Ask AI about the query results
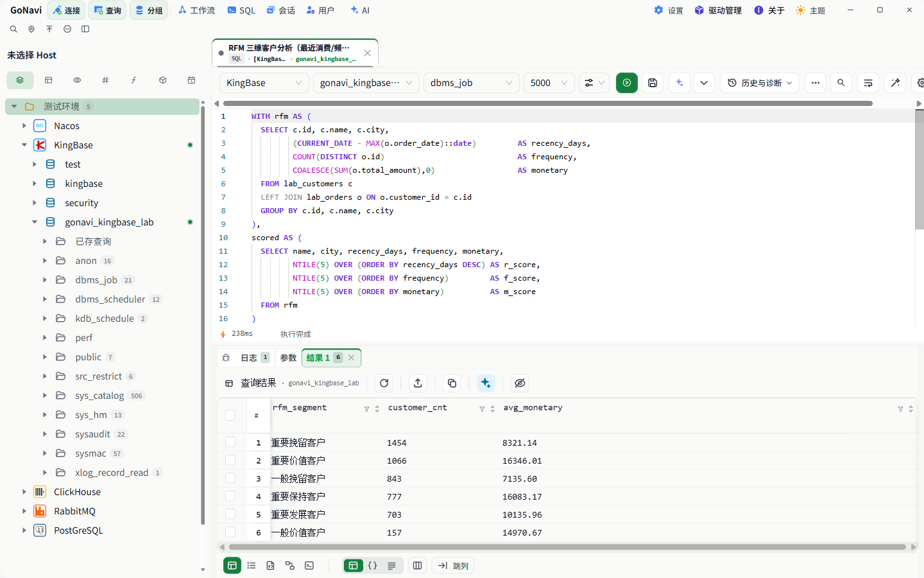Viewport: 924px width, 578px height. (x=486, y=383)
